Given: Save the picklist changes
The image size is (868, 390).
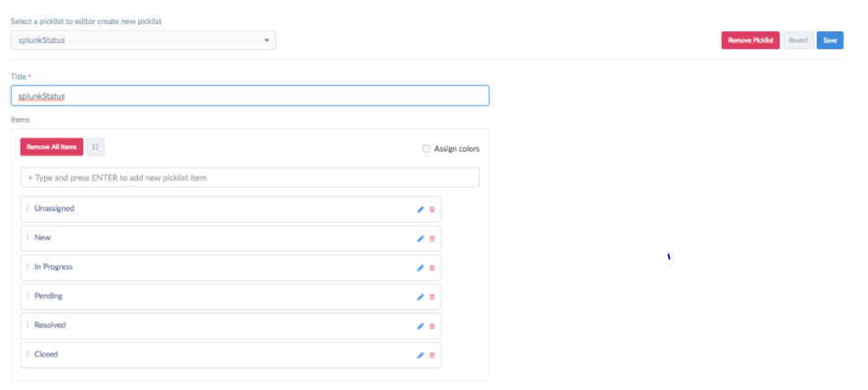Looking at the screenshot, I should click(x=829, y=40).
